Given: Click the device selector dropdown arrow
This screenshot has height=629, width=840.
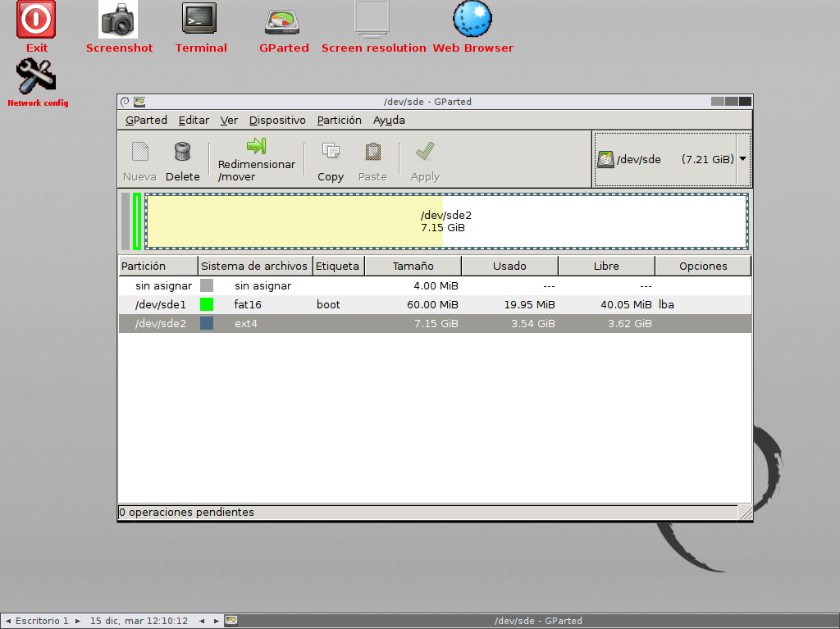Looking at the screenshot, I should [743, 159].
